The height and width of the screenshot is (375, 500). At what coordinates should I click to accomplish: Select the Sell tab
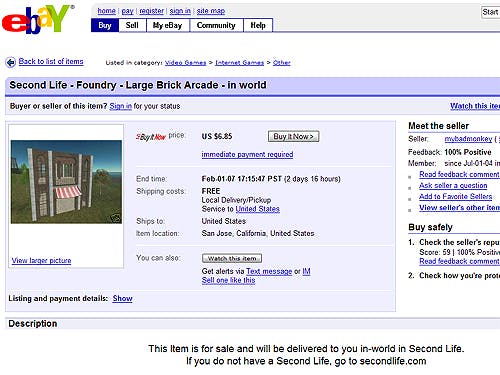pos(132,25)
